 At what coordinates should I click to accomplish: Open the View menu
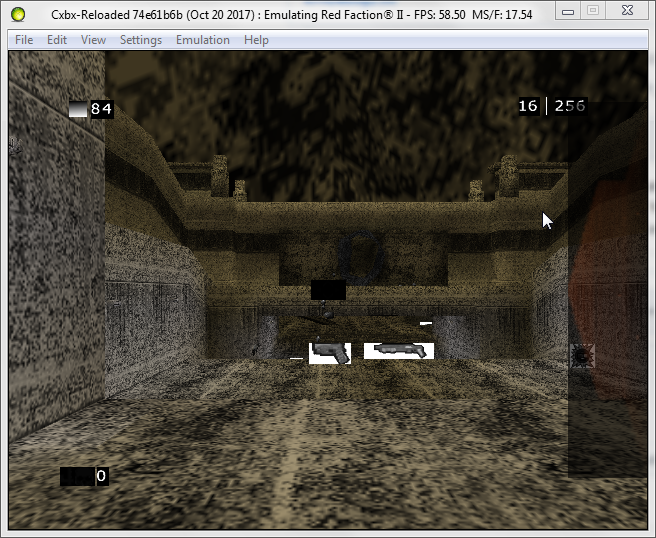93,40
